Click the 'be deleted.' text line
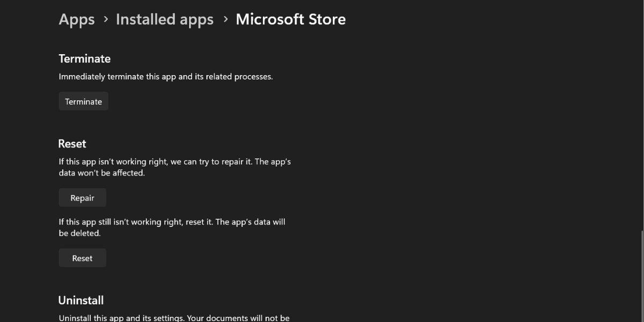 pyautogui.click(x=79, y=233)
